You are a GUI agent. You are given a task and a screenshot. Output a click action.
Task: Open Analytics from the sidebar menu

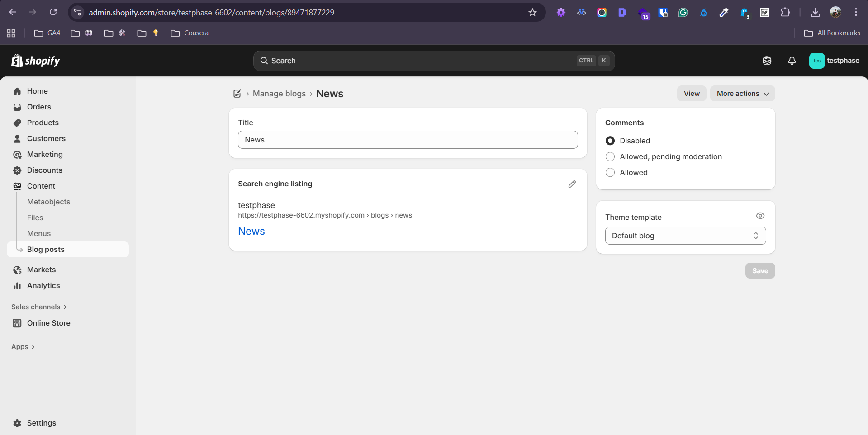pos(43,285)
